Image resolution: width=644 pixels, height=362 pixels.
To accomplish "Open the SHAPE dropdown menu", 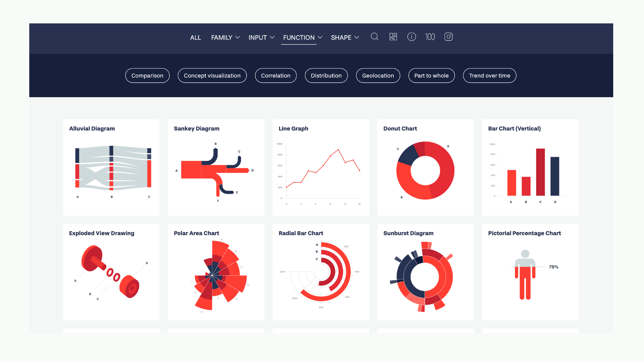I will 345,38.
